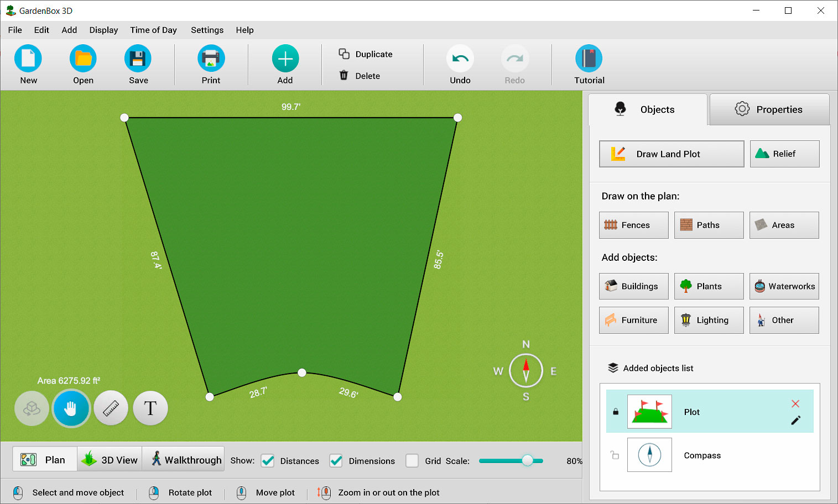The image size is (838, 504).
Task: Switch to 3D View
Action: 110,459
